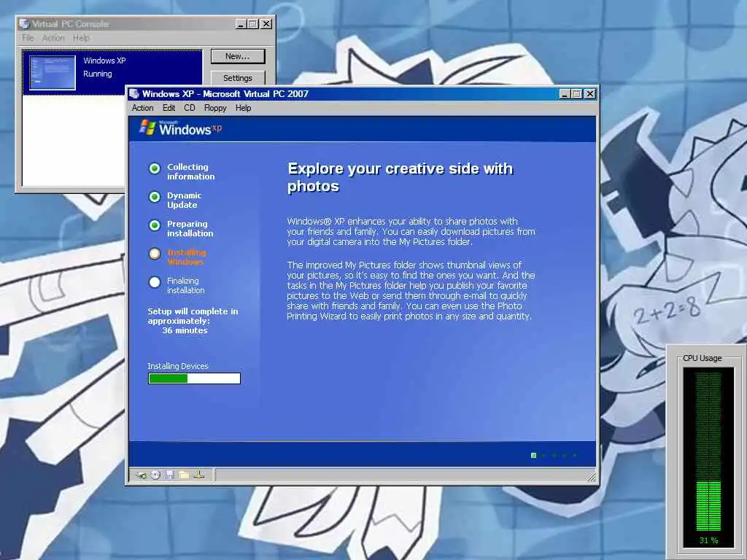Click the 'CPU Usage' group label
This screenshot has width=747, height=560.
tap(703, 358)
